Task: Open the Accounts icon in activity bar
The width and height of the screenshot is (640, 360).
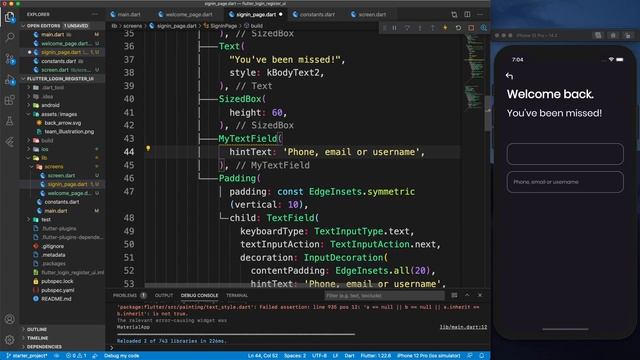Action: tap(9, 319)
